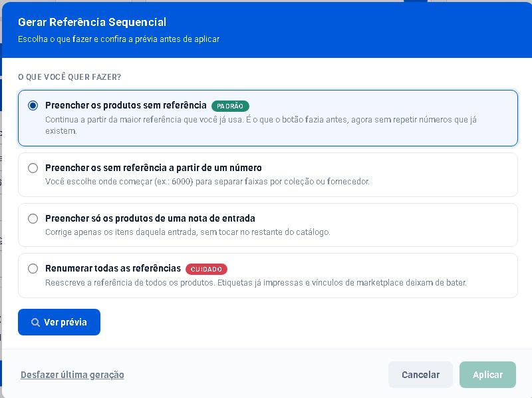Choose the radio for starting from a number
Screen dimensions: 532x398
click(33, 168)
